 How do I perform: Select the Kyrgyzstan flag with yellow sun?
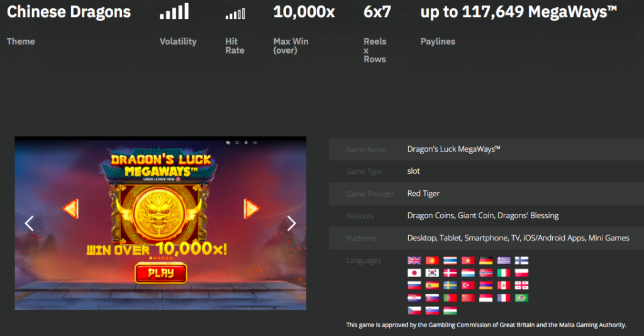point(432,260)
